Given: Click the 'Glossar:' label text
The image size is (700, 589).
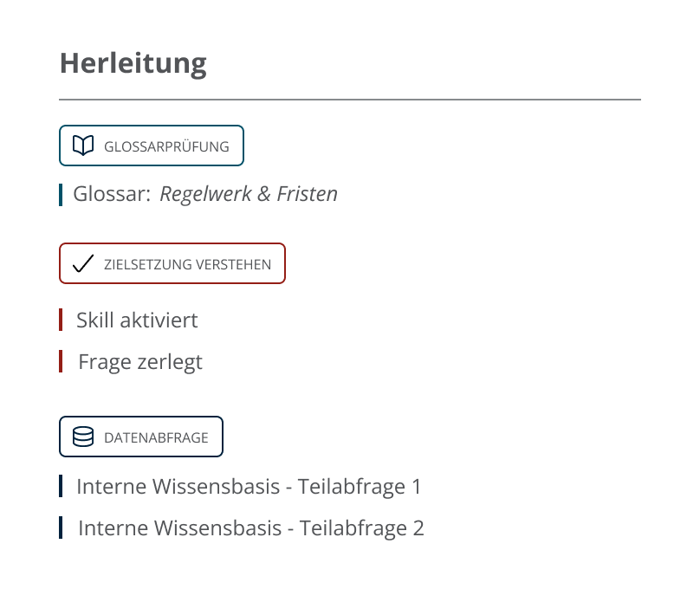Looking at the screenshot, I should click(112, 194).
